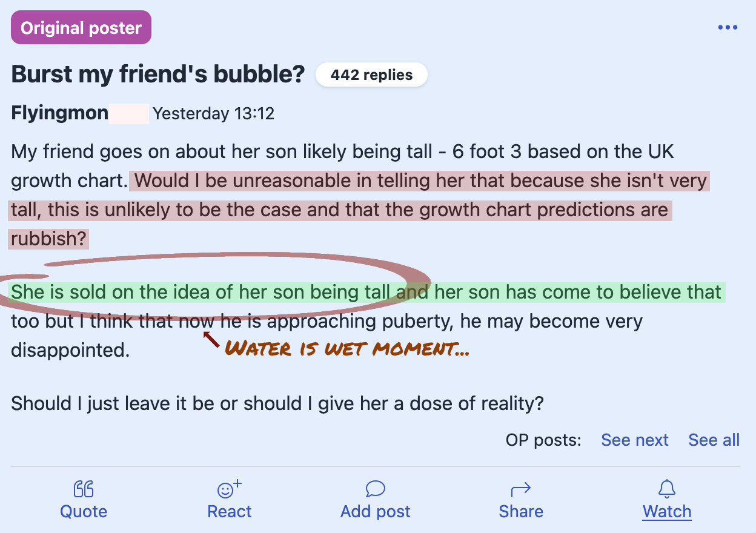Open the three-dot overflow menu
The height and width of the screenshot is (533, 756).
pos(728,27)
